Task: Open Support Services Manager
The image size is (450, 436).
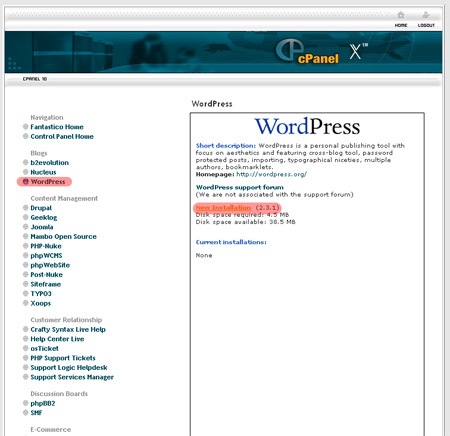Action: coord(72,377)
